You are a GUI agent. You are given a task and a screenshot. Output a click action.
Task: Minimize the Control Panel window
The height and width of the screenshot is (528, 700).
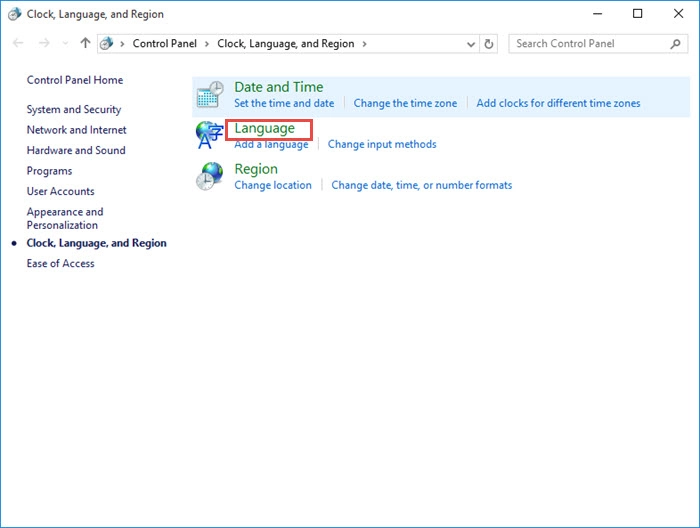click(597, 14)
